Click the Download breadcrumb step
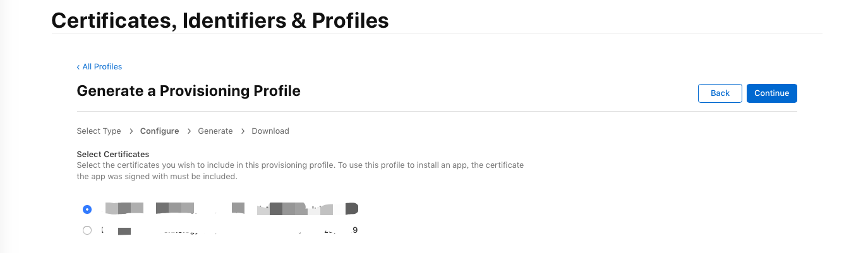Screen dimensions: 868x253 [270, 131]
